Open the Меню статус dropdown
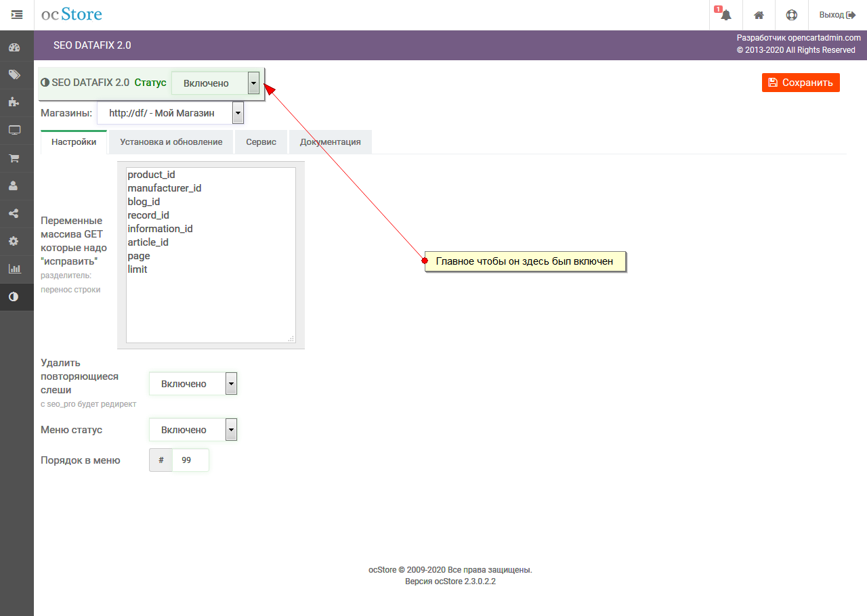The width and height of the screenshot is (867, 616). point(193,430)
